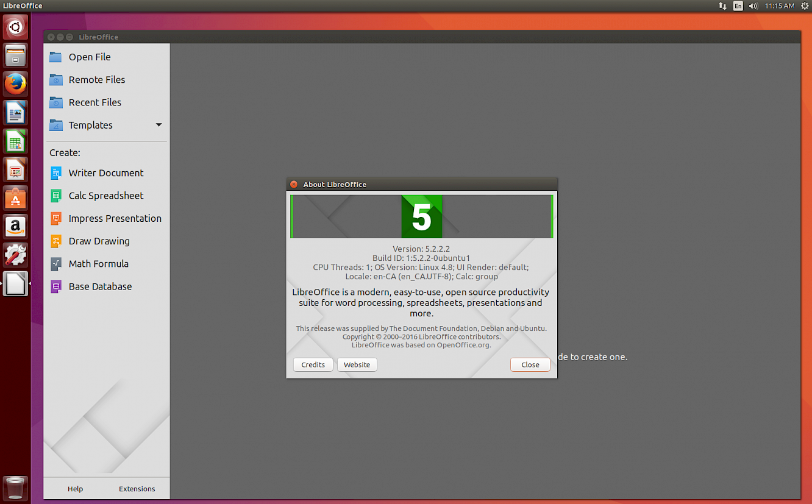Click the Base Database icon
The image size is (812, 504).
[56, 286]
